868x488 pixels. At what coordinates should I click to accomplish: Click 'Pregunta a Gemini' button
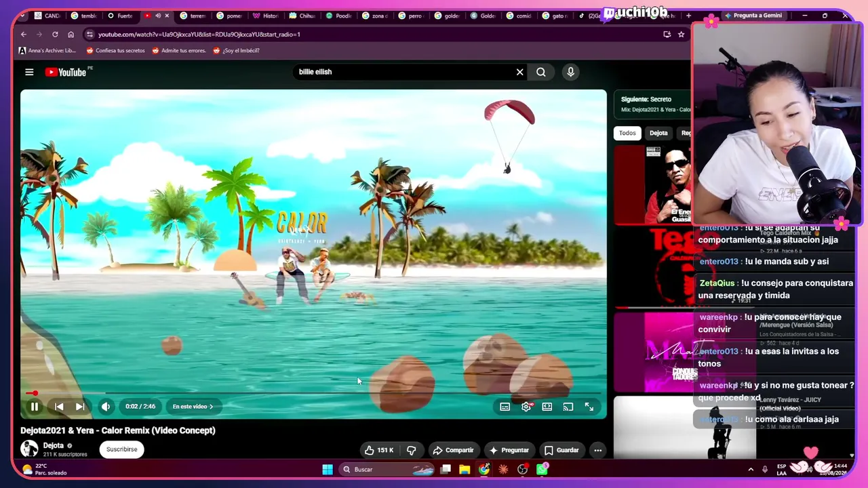pyautogui.click(x=753, y=16)
